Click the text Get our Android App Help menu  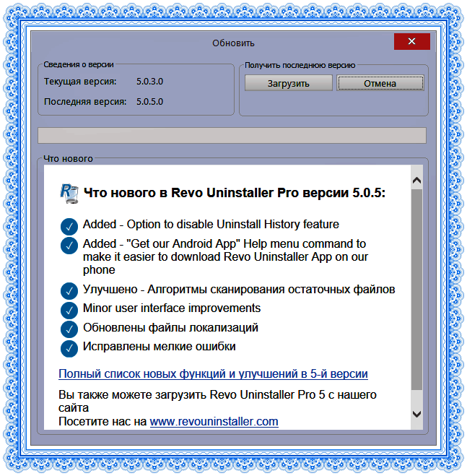pos(225,257)
